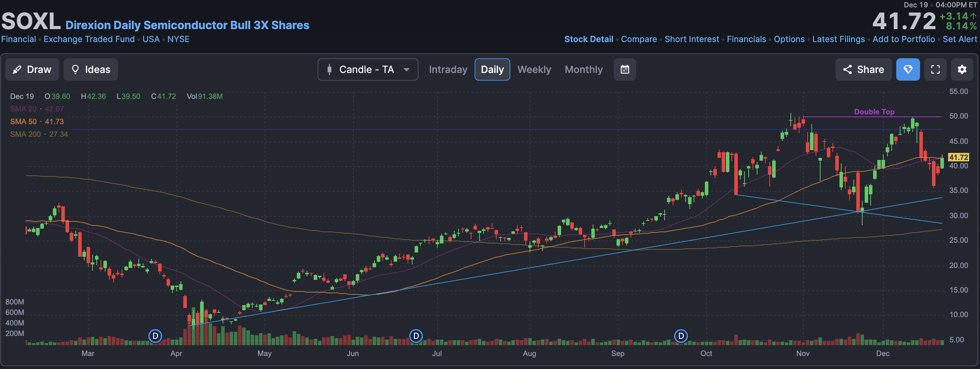Click the Share button
Viewport: 980px width, 369px height.
coord(863,69)
